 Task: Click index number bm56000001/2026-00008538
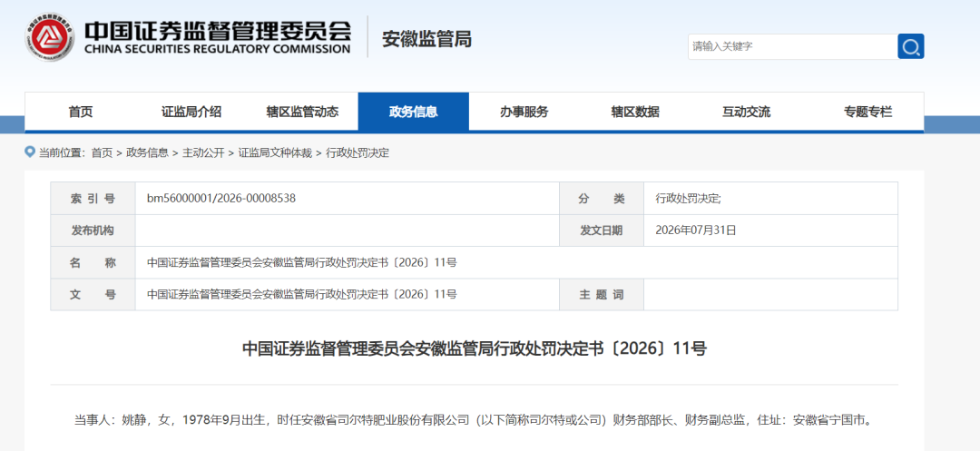point(221,199)
